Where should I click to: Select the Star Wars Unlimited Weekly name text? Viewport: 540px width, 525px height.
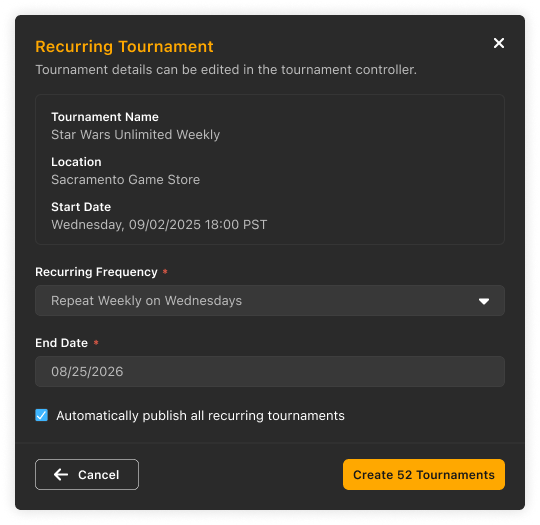(x=135, y=135)
